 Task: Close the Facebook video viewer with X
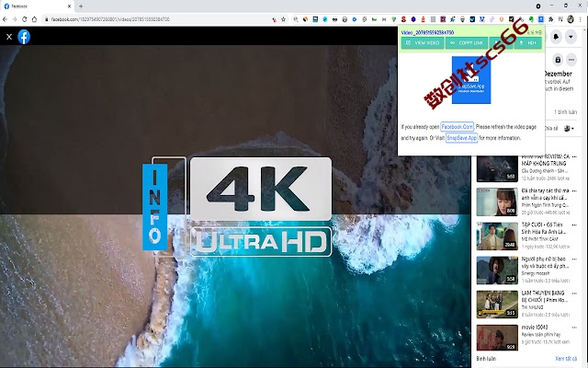(x=9, y=37)
